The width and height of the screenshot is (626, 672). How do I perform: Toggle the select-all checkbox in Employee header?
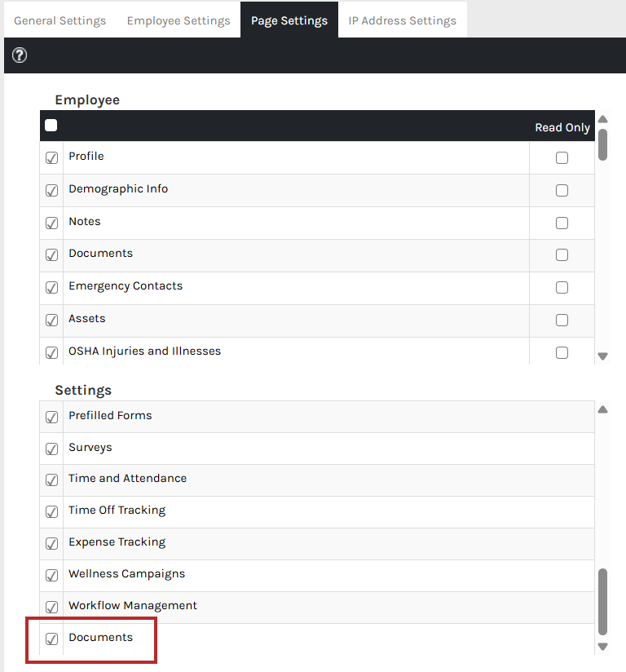point(51,125)
